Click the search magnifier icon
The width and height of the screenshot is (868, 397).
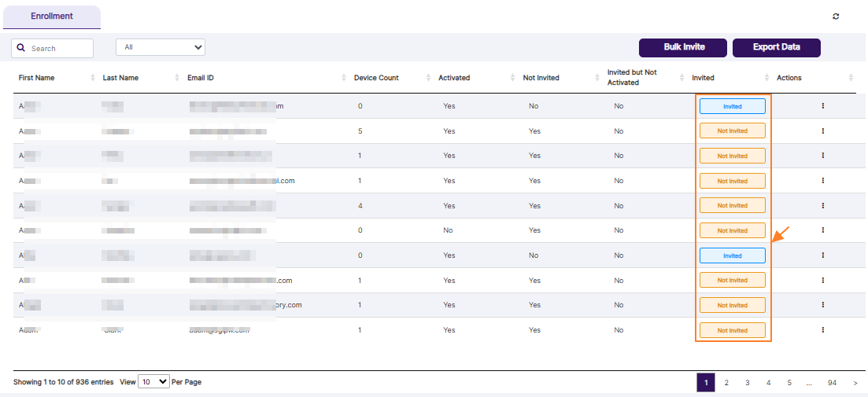click(x=21, y=48)
